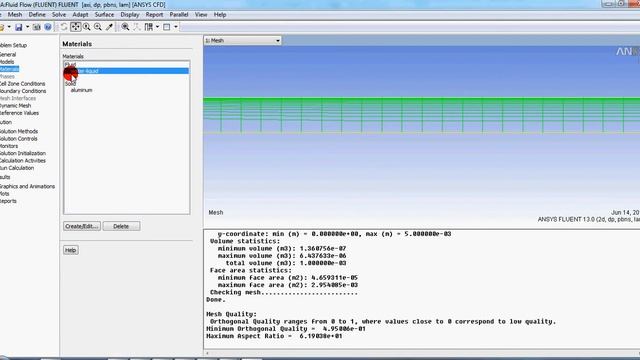Open the Adapt menu

80,15
